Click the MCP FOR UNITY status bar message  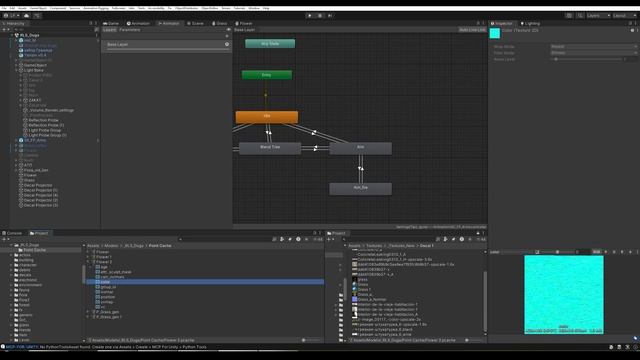[106, 347]
